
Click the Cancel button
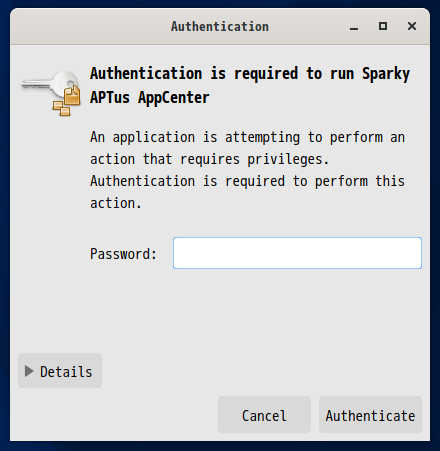(x=264, y=415)
